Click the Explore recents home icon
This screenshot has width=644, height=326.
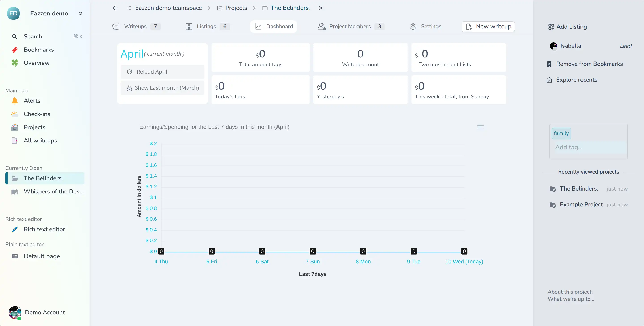549,80
